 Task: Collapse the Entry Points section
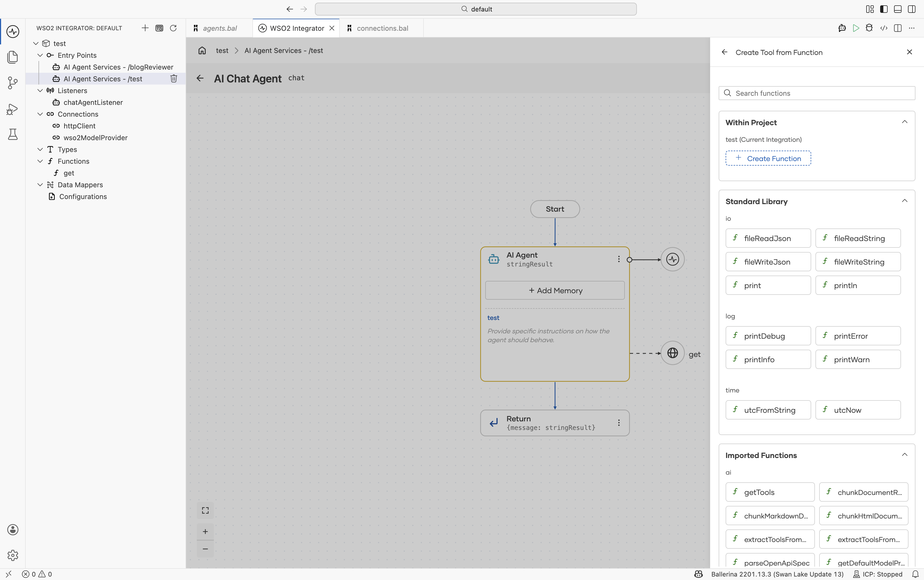click(40, 55)
